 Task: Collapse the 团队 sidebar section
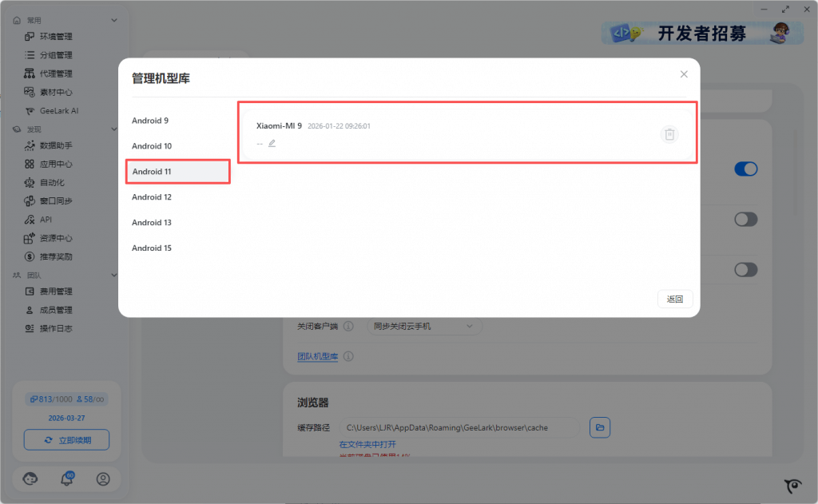pyautogui.click(x=114, y=275)
